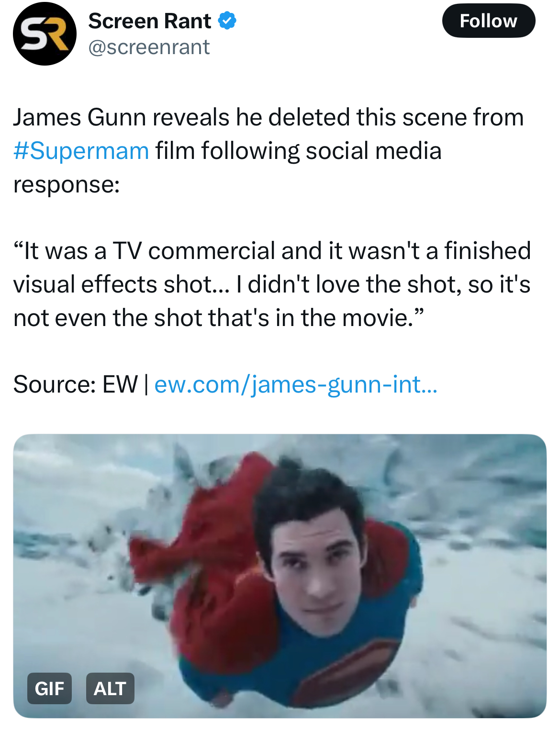
Task: Click the words social media in tweet
Action: coord(373,151)
